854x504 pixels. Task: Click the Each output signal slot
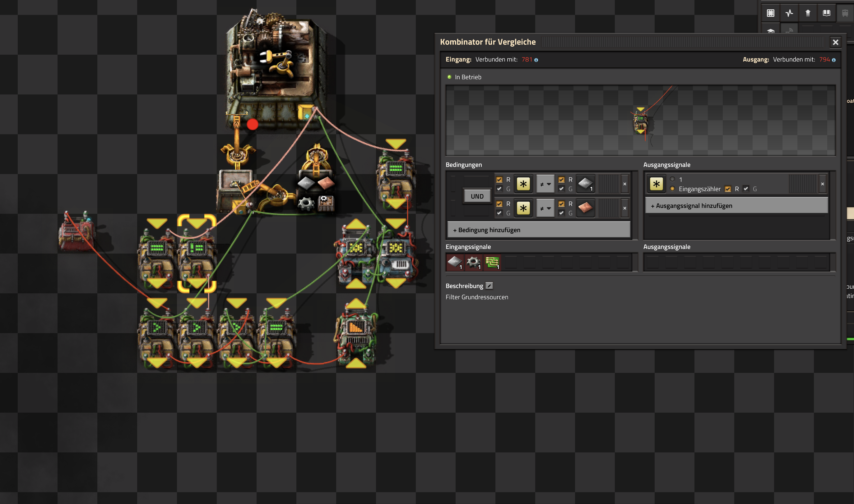[657, 184]
